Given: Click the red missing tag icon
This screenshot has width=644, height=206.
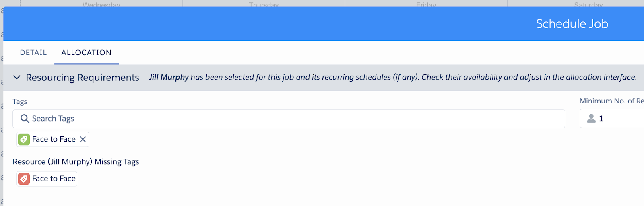Looking at the screenshot, I should click(24, 179).
